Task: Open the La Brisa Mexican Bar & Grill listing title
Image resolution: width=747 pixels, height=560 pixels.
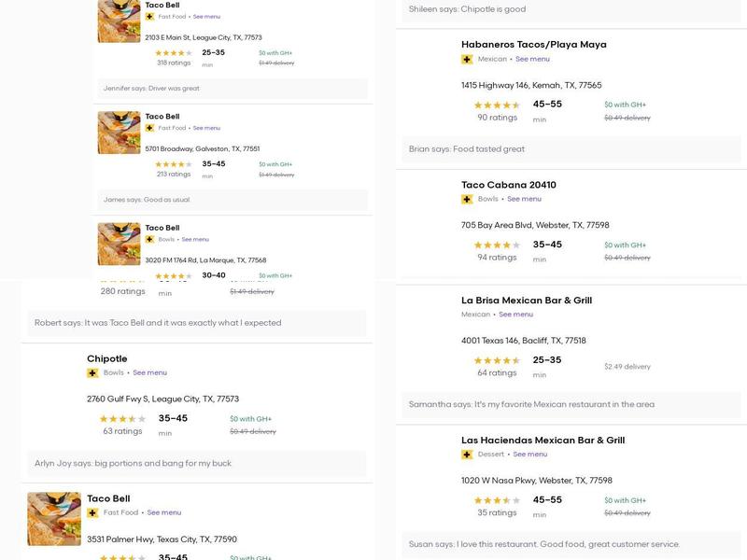Action: click(x=526, y=301)
